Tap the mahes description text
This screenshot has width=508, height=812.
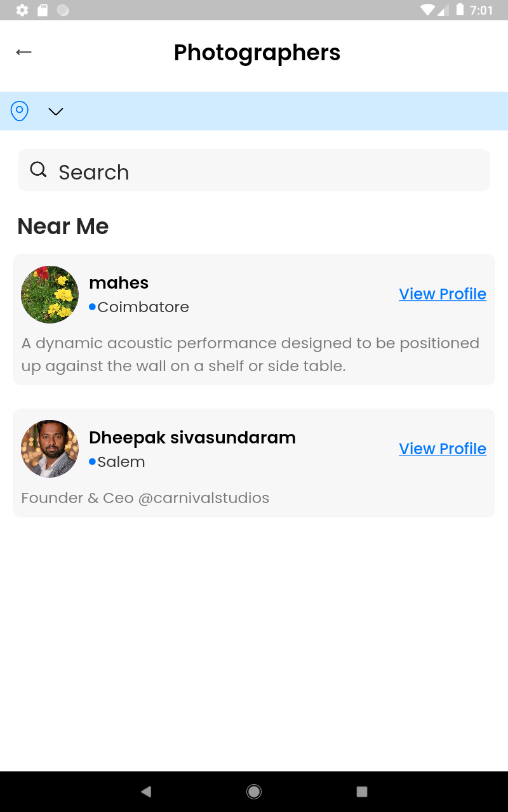pos(250,355)
